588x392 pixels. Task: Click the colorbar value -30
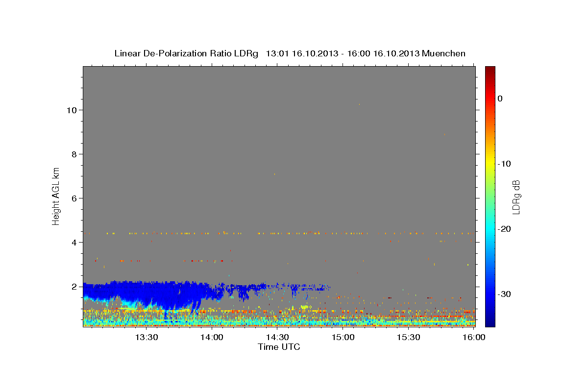[x=504, y=294]
